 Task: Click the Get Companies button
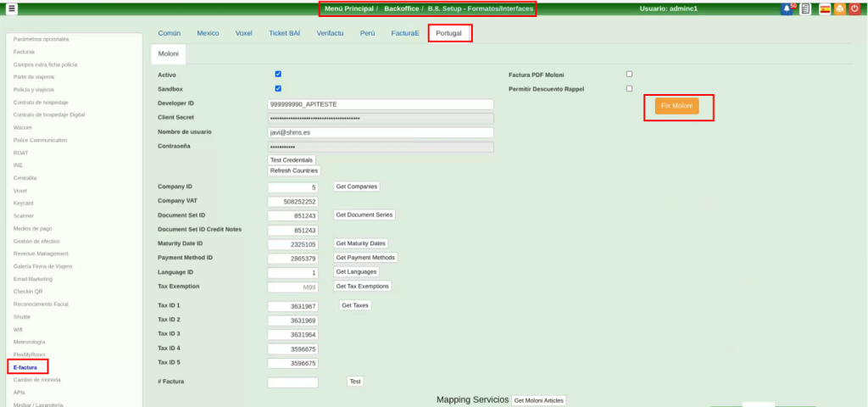(356, 187)
